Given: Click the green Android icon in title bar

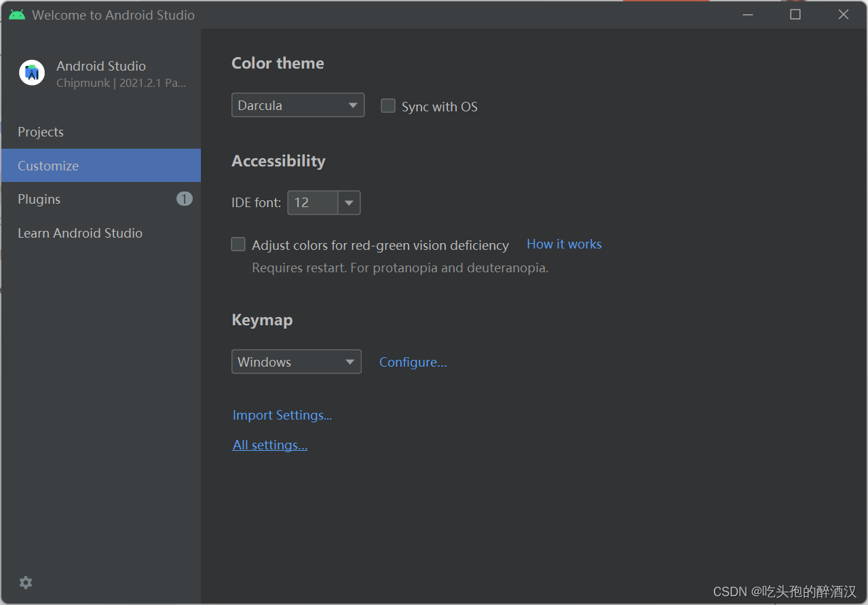Looking at the screenshot, I should pyautogui.click(x=17, y=15).
